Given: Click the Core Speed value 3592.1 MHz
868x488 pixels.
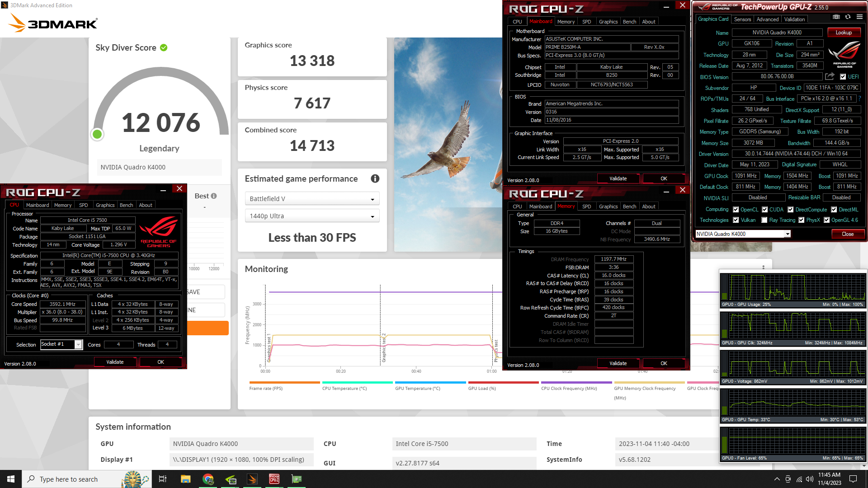Looking at the screenshot, I should (x=62, y=304).
